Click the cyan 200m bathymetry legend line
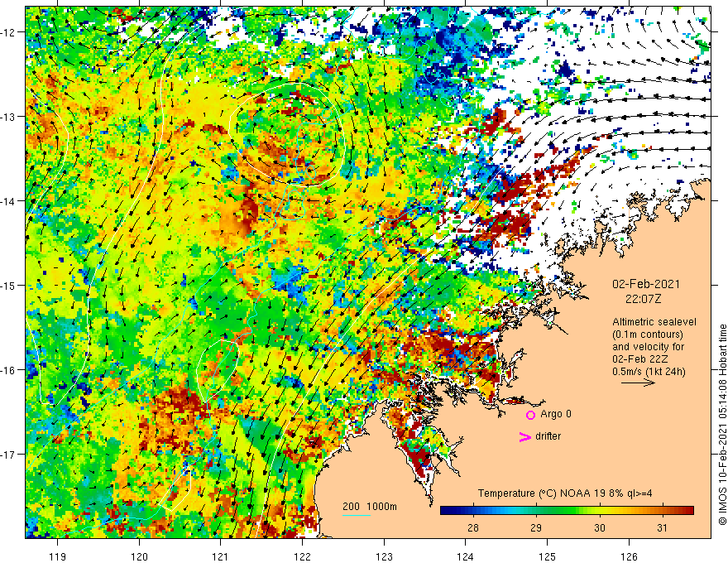Screen dimensions: 728x563 pos(356,515)
